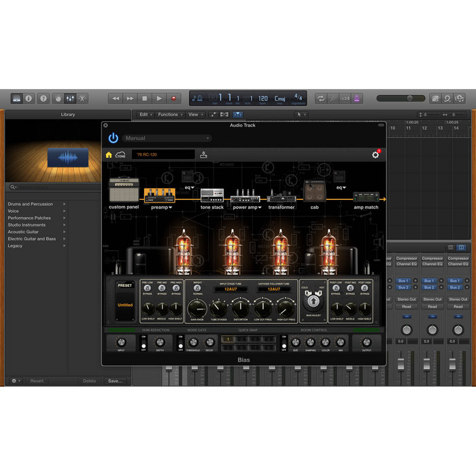The height and width of the screenshot is (476, 476).
Task: Toggle the Hum Reduction on/off switch
Action: (x=143, y=342)
